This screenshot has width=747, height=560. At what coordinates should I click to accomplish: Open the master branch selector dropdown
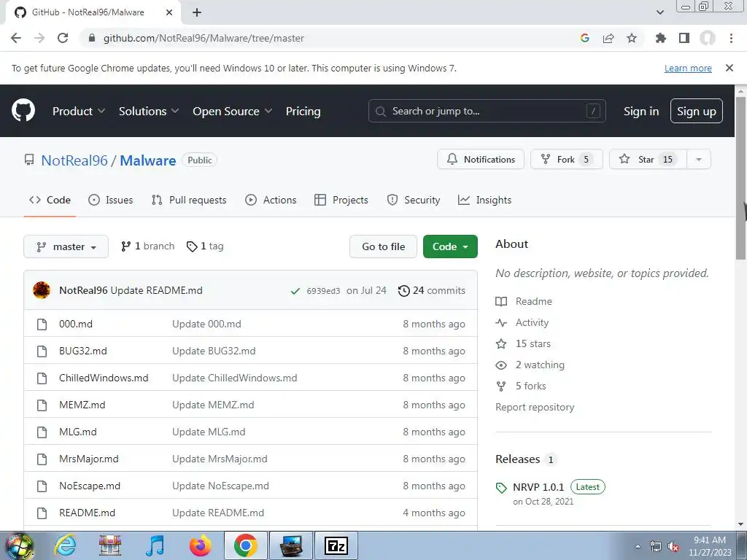pos(66,246)
